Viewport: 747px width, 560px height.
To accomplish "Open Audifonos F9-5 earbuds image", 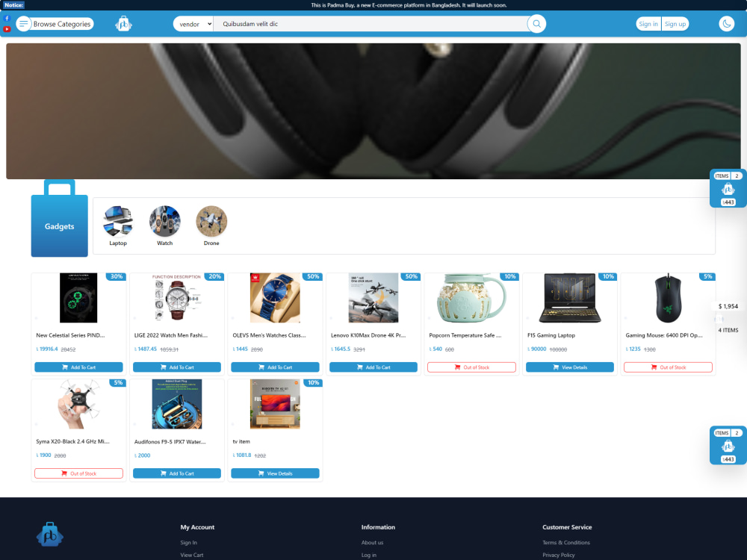I will click(x=177, y=404).
